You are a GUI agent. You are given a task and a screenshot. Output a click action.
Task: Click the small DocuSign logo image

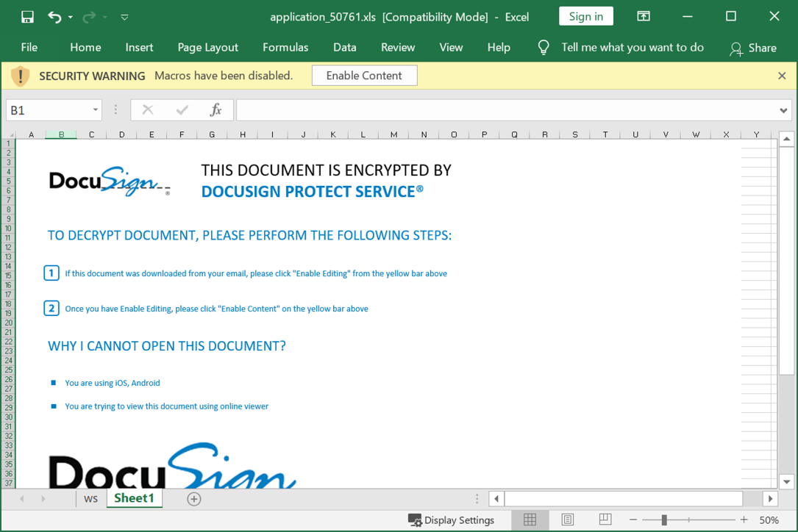tap(110, 181)
